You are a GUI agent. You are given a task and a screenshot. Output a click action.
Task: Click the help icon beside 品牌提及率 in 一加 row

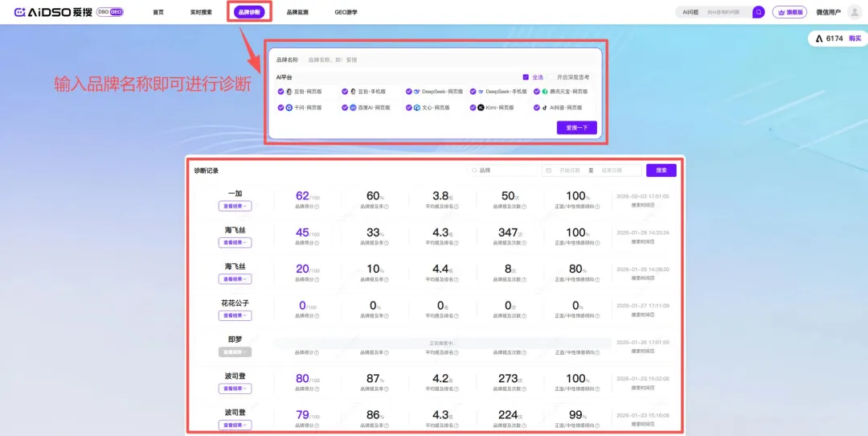(385, 206)
